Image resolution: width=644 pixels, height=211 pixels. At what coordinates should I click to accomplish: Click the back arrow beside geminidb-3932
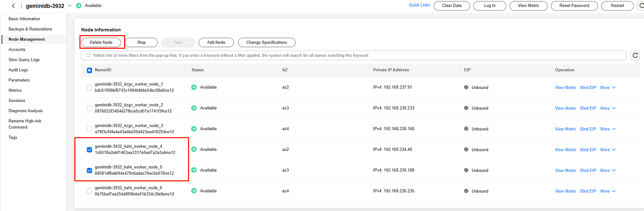click(13, 6)
